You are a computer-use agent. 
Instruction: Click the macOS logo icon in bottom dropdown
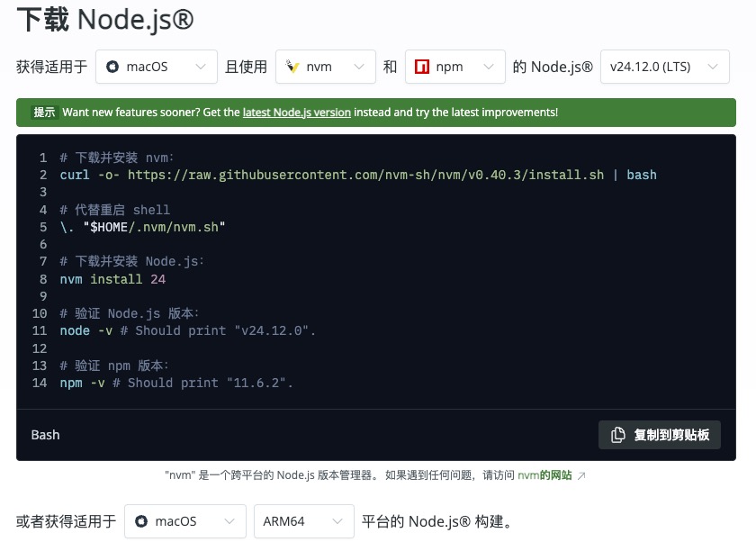pos(141,521)
